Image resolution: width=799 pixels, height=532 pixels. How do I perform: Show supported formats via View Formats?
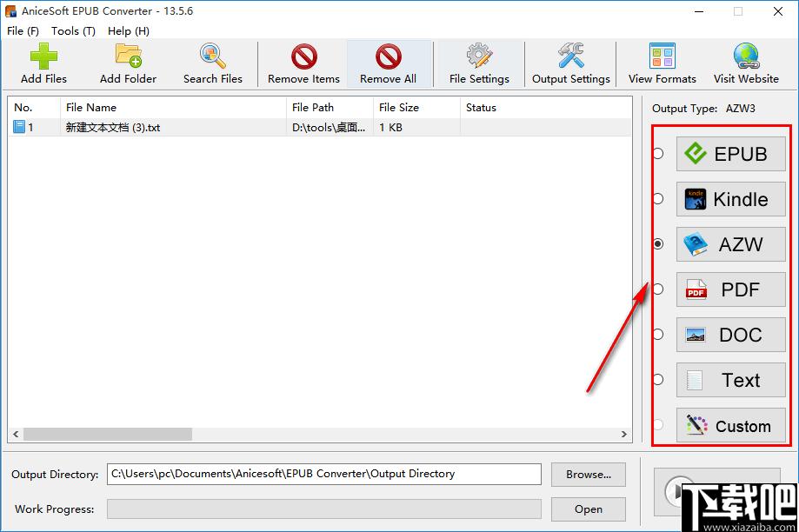[x=662, y=64]
